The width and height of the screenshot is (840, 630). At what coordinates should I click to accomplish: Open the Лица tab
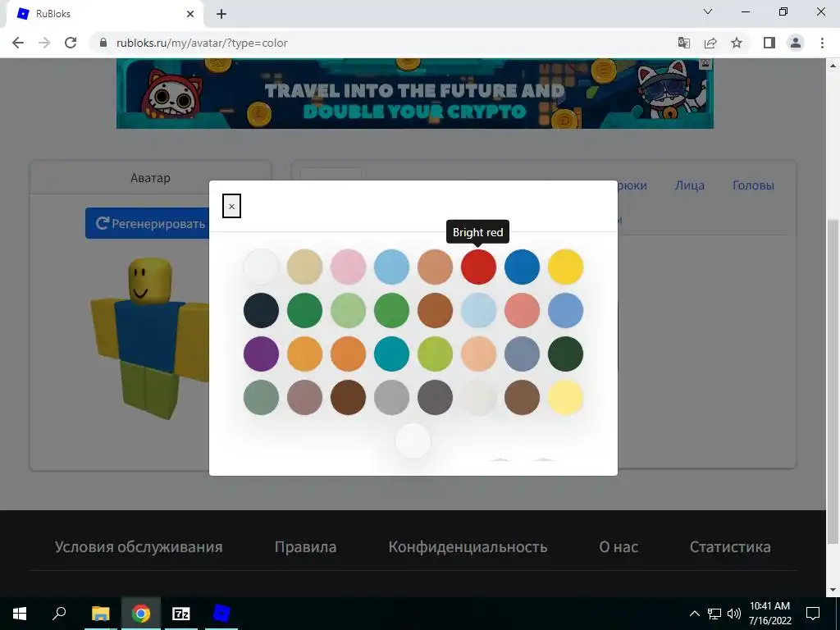pos(689,185)
